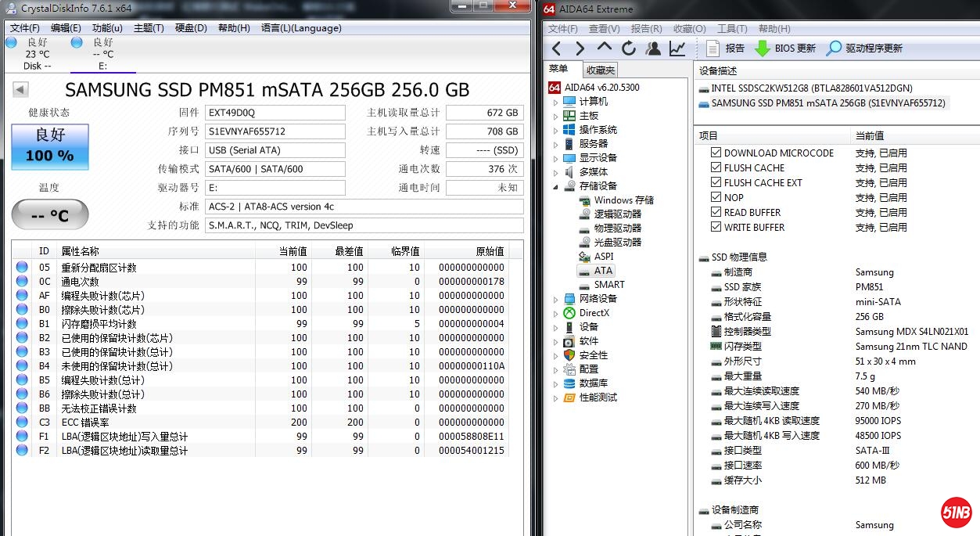Screen dimensions: 980x536
Task: Expand the 配置 tree node
Action: pos(556,370)
